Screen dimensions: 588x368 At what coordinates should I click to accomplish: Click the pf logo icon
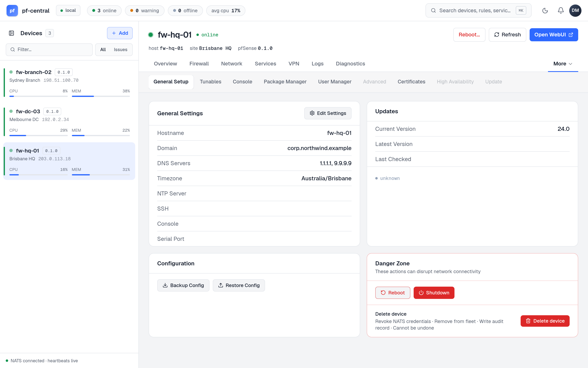click(12, 10)
